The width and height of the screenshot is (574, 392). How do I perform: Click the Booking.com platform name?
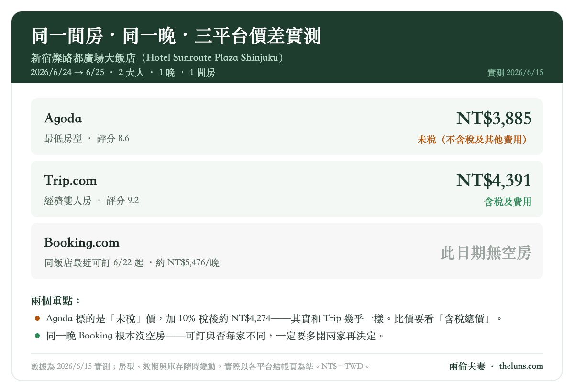(82, 243)
